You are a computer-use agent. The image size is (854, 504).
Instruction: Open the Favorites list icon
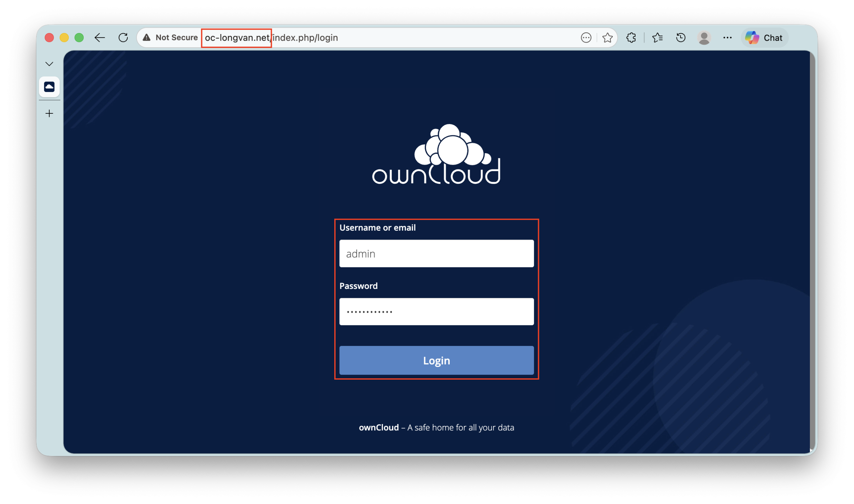657,38
